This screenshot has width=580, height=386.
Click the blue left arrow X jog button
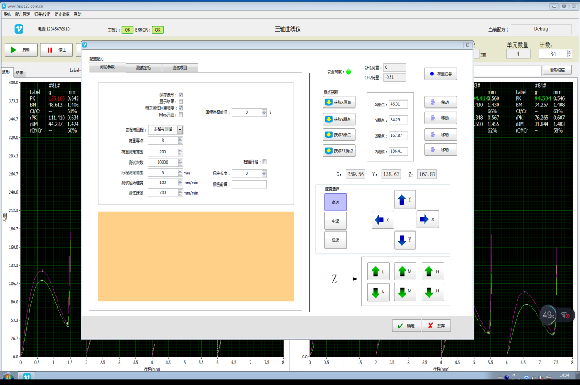[x=382, y=220]
